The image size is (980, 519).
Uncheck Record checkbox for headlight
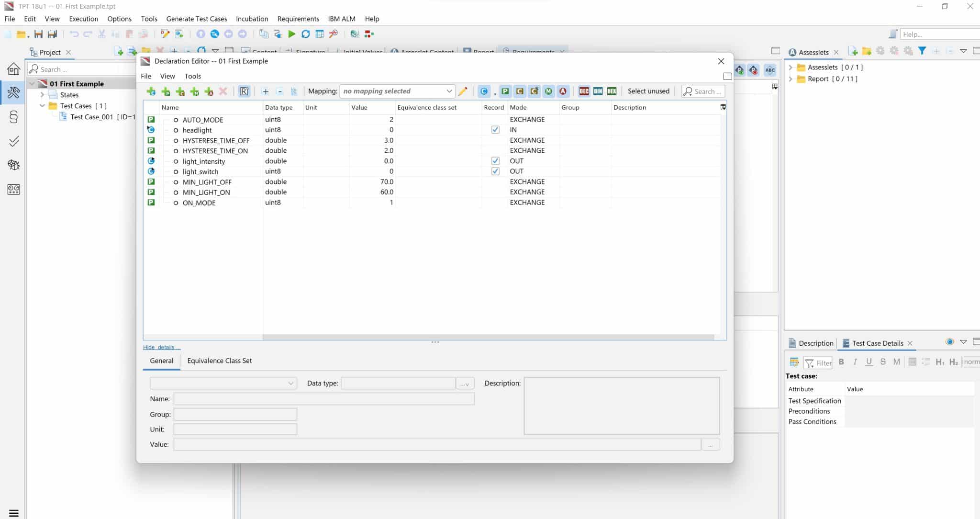495,130
